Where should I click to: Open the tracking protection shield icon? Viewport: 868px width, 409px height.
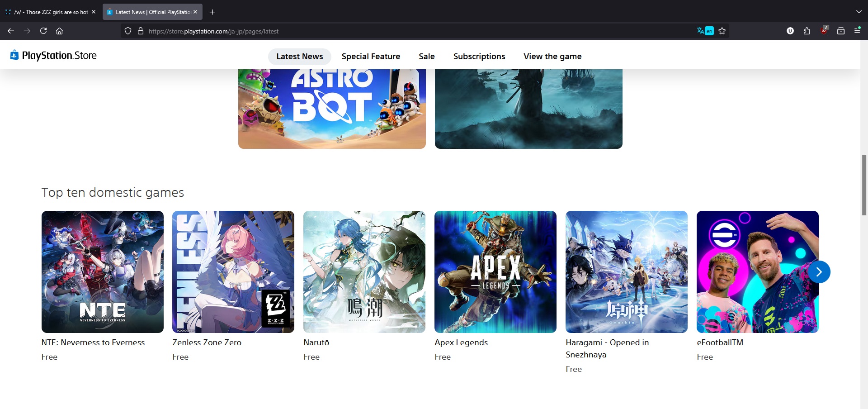[x=128, y=31]
